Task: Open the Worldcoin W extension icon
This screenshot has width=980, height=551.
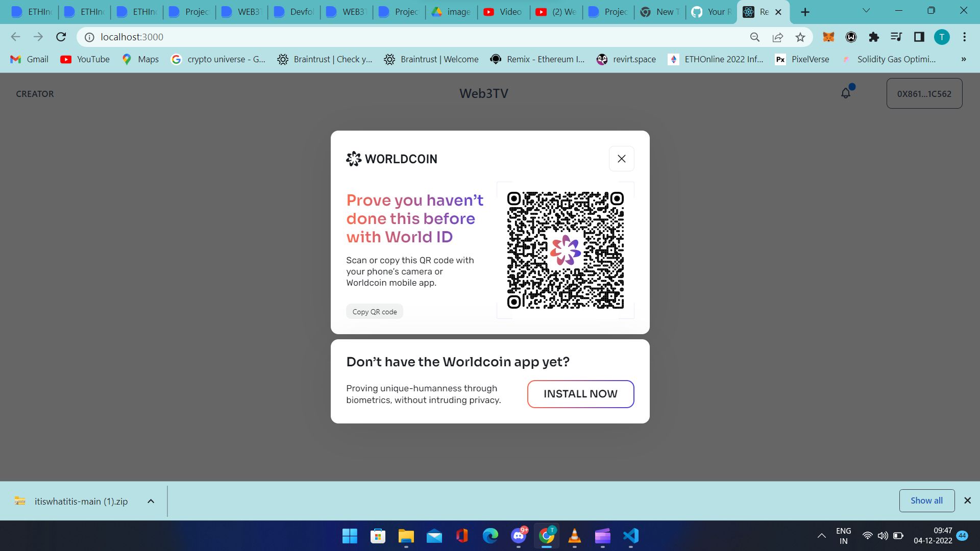Action: pyautogui.click(x=851, y=37)
